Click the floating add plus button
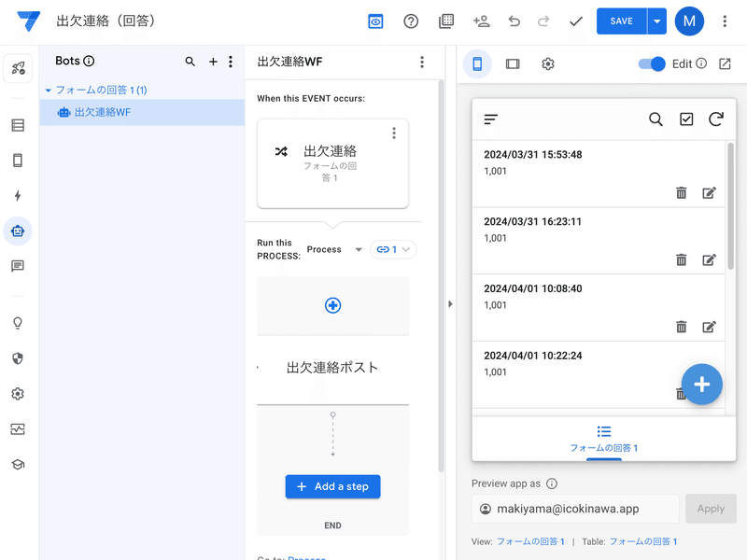 click(702, 385)
